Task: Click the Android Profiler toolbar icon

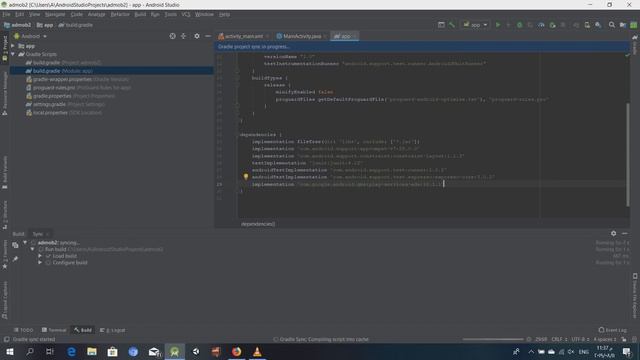Action: pos(541,25)
